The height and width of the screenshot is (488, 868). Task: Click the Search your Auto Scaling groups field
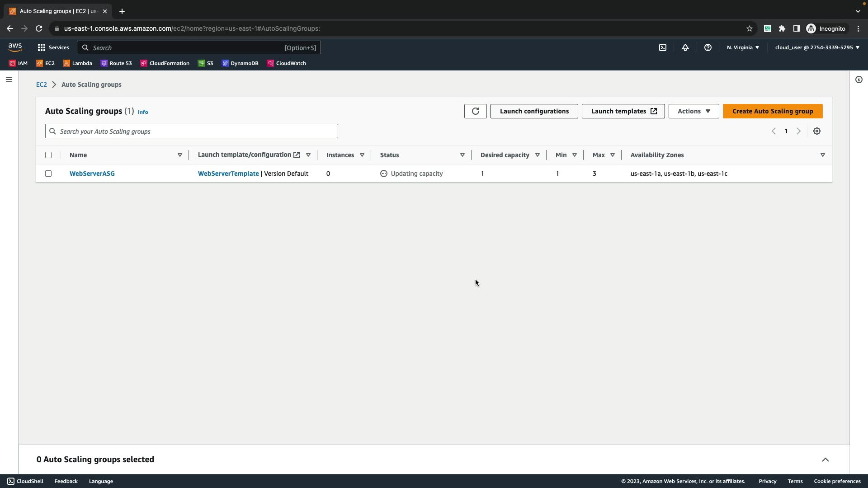(191, 131)
